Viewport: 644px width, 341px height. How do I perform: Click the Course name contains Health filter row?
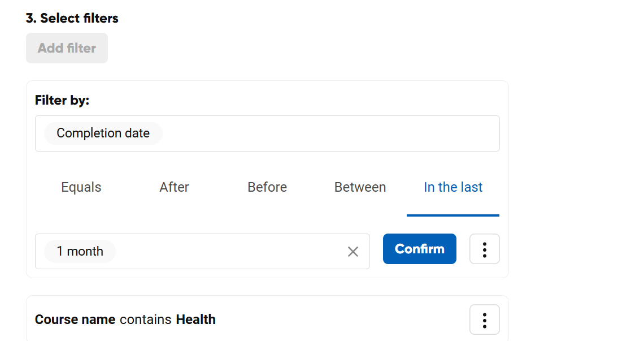coord(339,320)
